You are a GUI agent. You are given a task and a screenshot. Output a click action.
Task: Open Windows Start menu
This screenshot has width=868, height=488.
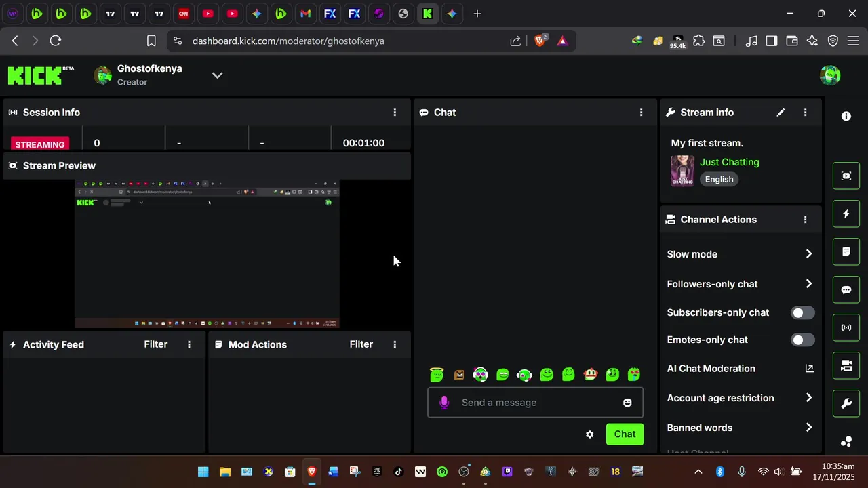point(203,472)
